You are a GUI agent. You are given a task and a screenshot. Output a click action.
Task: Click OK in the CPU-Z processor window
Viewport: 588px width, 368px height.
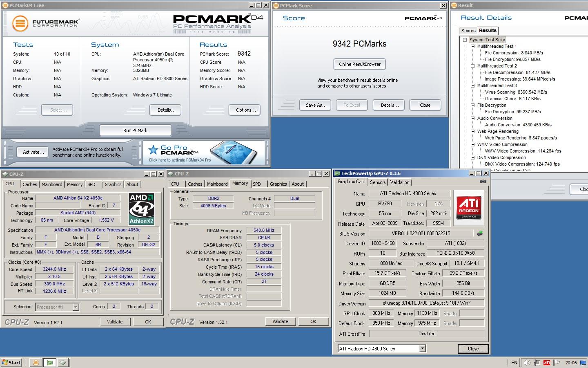click(148, 322)
